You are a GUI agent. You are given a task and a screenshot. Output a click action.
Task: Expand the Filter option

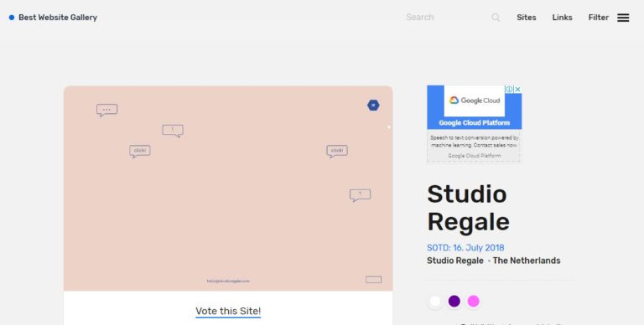tap(599, 18)
